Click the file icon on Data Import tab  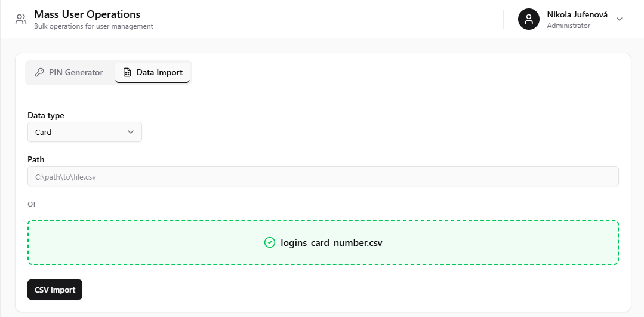coord(127,73)
